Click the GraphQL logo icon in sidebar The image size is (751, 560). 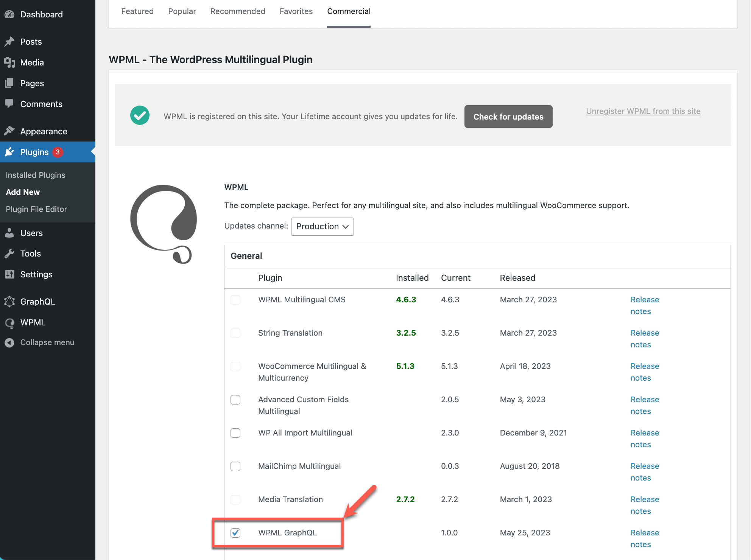(9, 302)
